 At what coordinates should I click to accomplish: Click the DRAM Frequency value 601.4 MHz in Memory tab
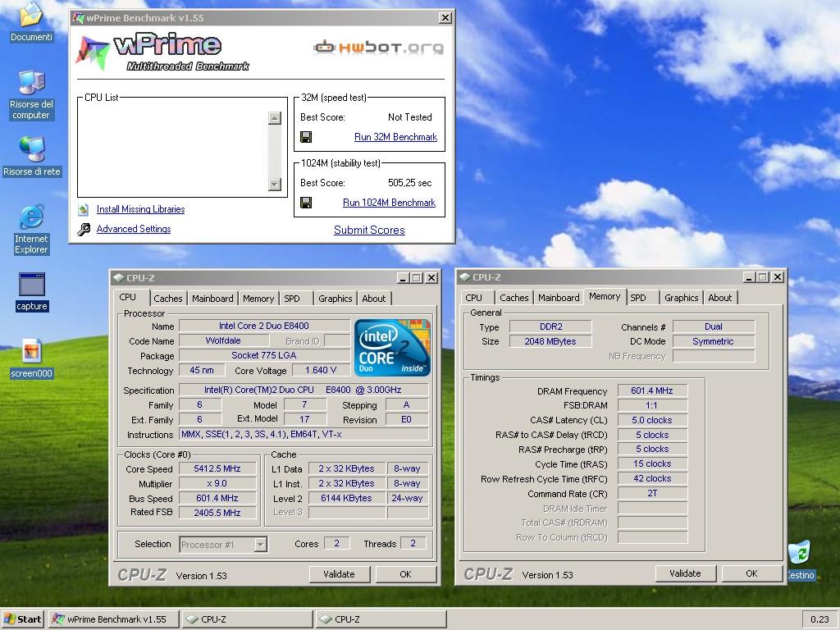(652, 390)
